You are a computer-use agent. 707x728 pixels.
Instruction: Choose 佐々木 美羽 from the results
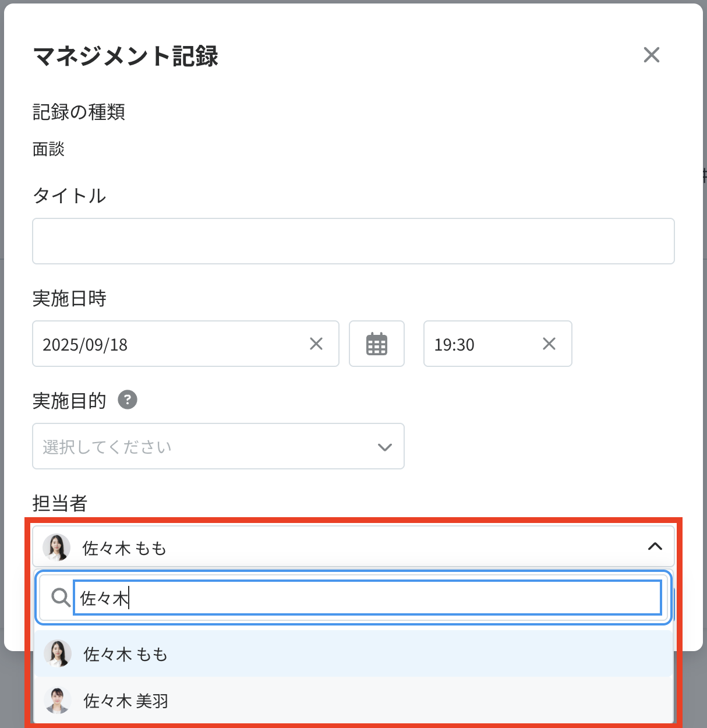point(126,701)
